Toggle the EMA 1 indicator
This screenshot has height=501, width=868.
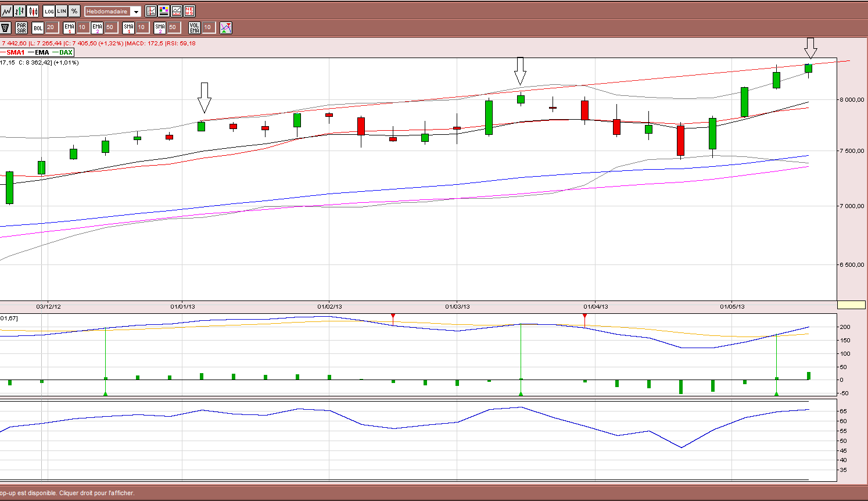pos(69,27)
